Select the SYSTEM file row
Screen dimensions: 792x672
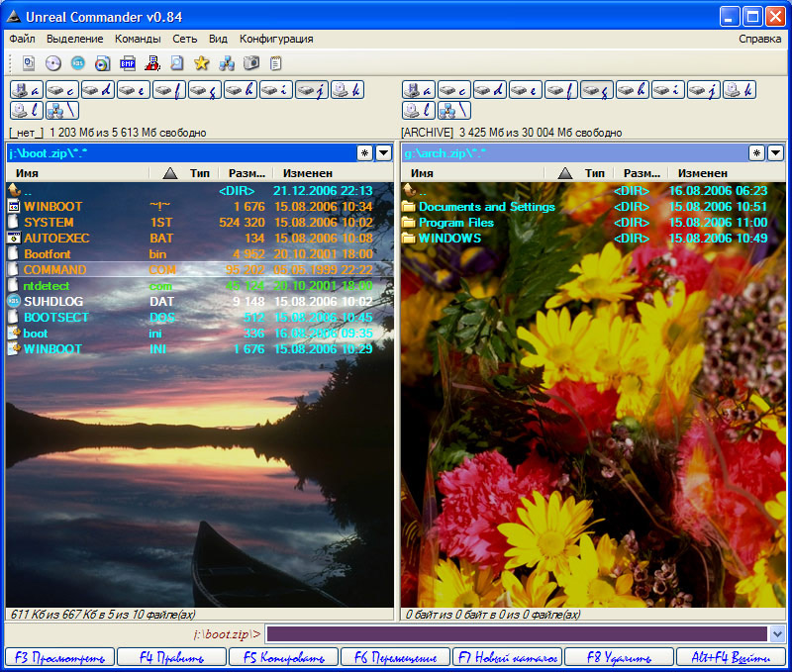click(200, 222)
